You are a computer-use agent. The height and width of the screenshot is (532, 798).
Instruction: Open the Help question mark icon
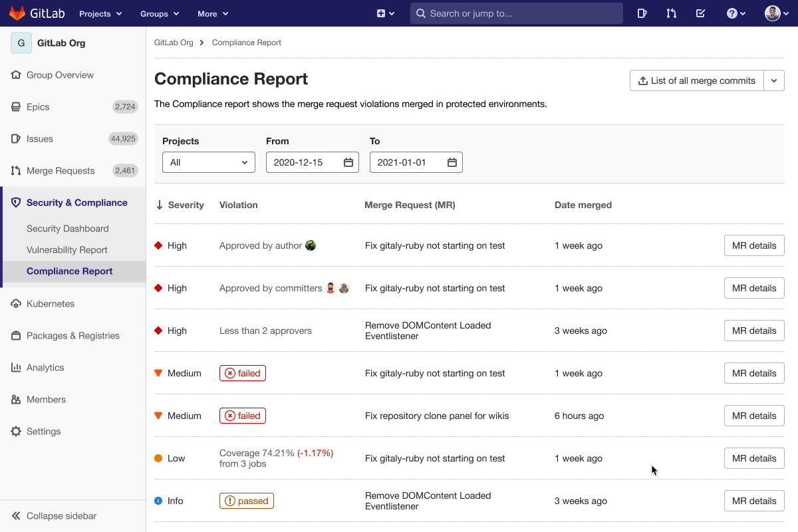coord(730,13)
